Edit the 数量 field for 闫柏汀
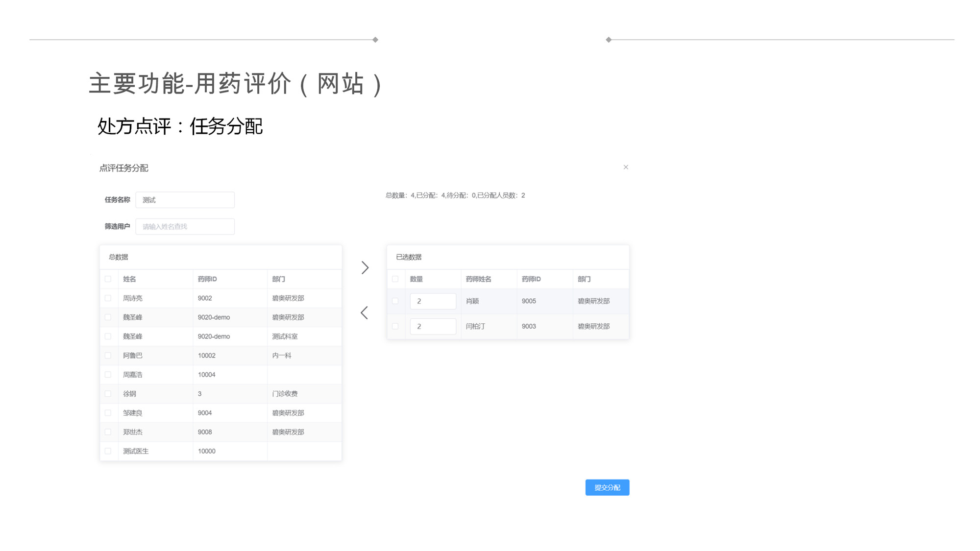Screen dimensions: 980x551 (x=433, y=326)
